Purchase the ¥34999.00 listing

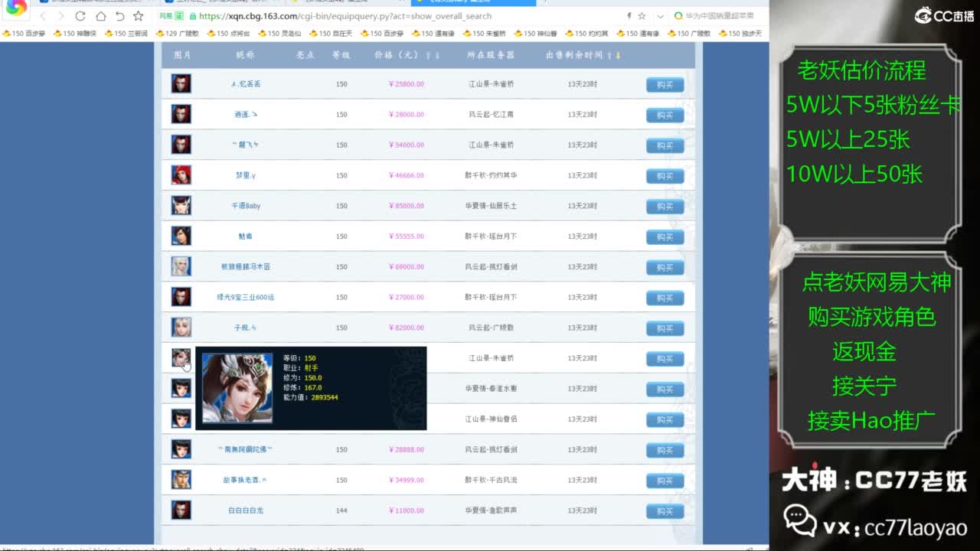[x=665, y=481]
